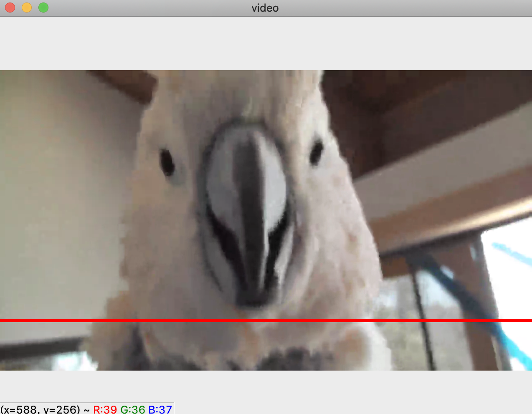
Task: Maximize the video window with green button
Action: [x=43, y=8]
